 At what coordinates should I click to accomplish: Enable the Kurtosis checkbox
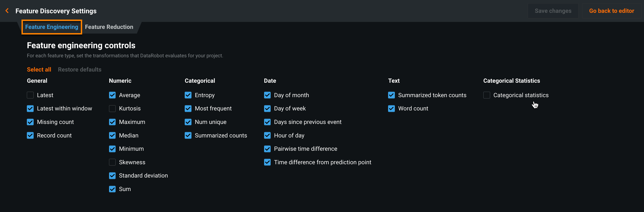(112, 109)
